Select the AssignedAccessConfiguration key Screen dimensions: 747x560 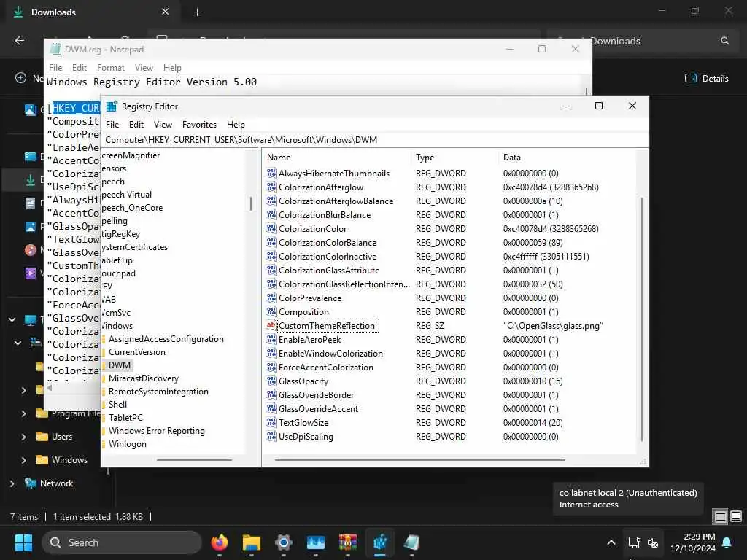(x=166, y=339)
